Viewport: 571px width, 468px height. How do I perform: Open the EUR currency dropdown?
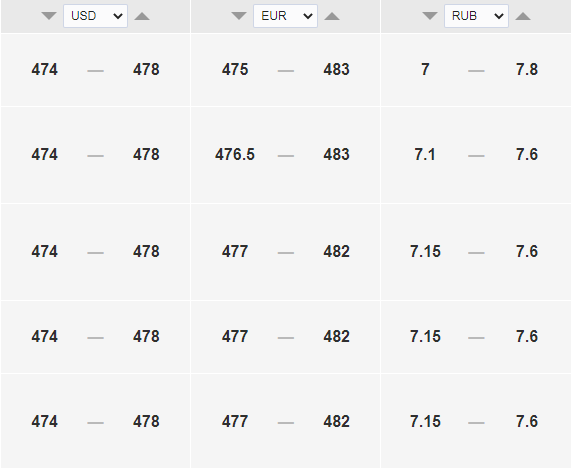[286, 16]
